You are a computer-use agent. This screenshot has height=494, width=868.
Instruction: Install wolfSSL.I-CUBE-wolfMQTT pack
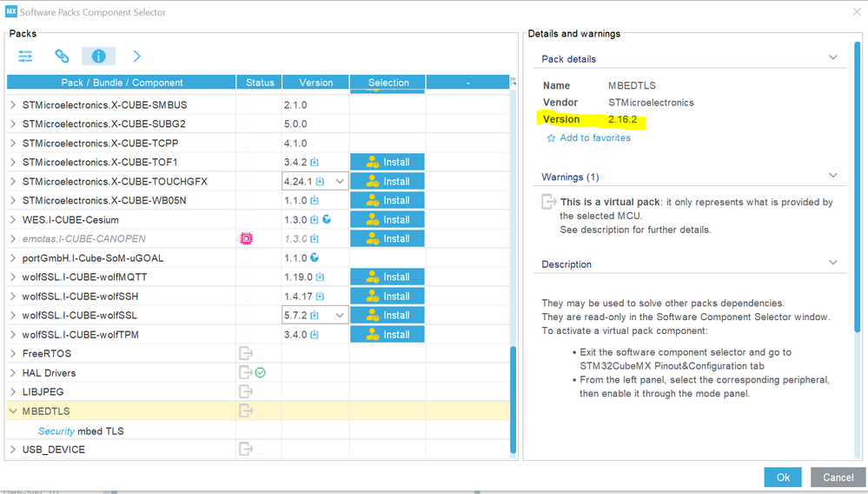click(x=388, y=277)
